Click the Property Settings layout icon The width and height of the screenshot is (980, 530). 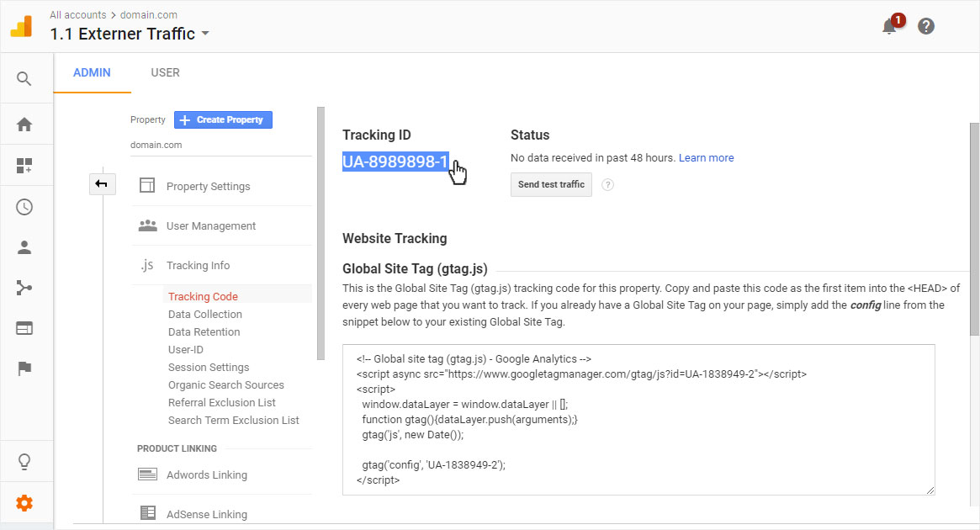[x=147, y=185]
